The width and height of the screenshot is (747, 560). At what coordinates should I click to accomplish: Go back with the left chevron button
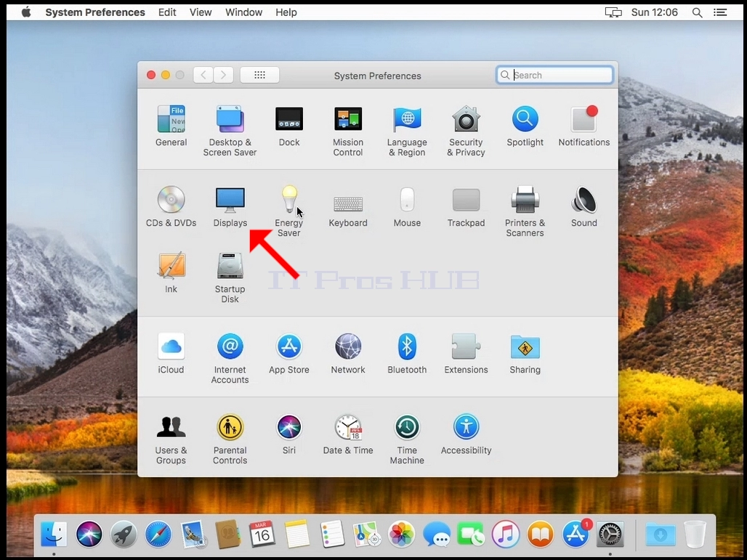[203, 76]
